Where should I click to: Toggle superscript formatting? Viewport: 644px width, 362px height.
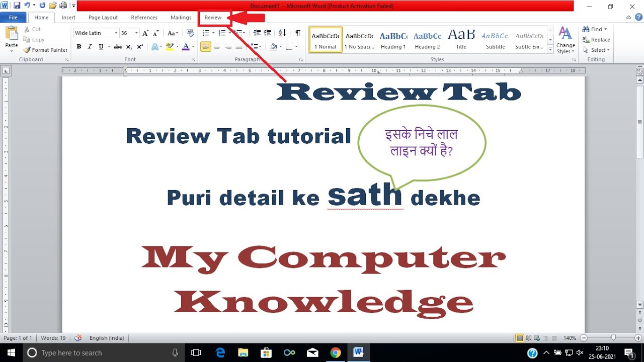[x=140, y=47]
